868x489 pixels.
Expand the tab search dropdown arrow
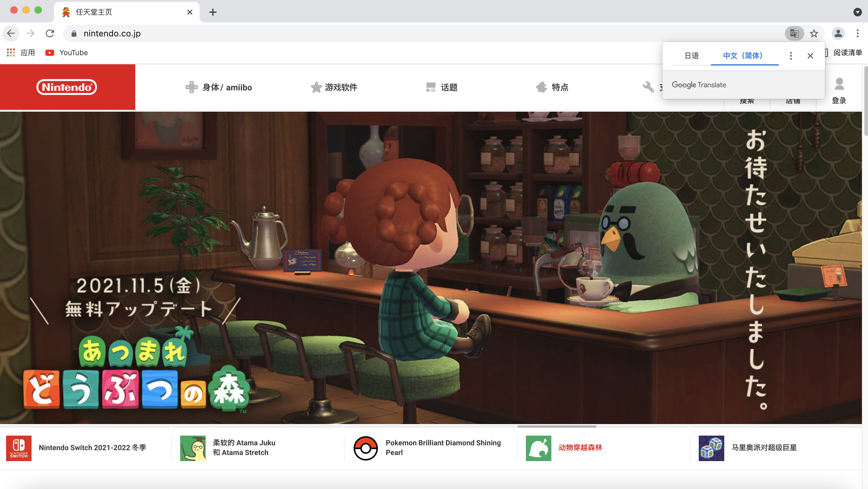pos(857,12)
